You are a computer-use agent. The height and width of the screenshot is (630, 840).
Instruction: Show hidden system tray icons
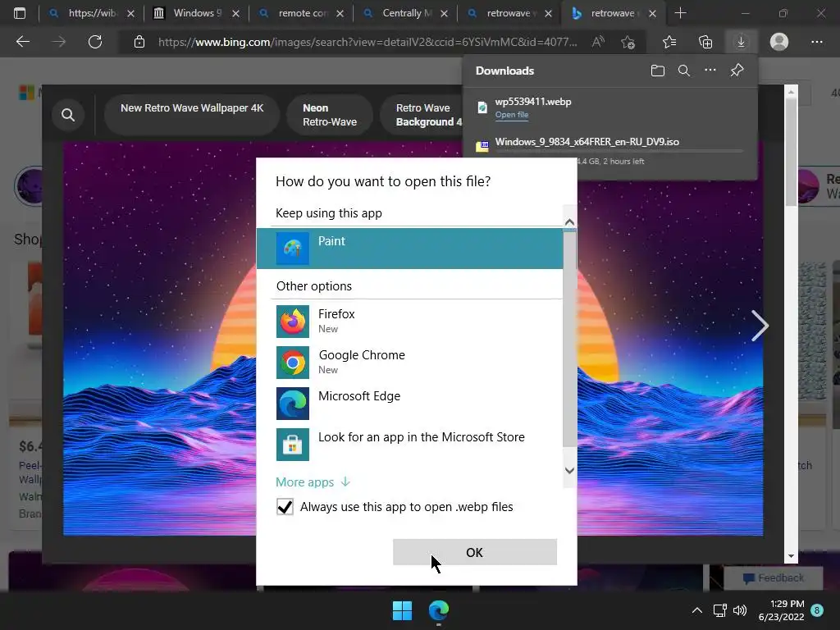697,610
